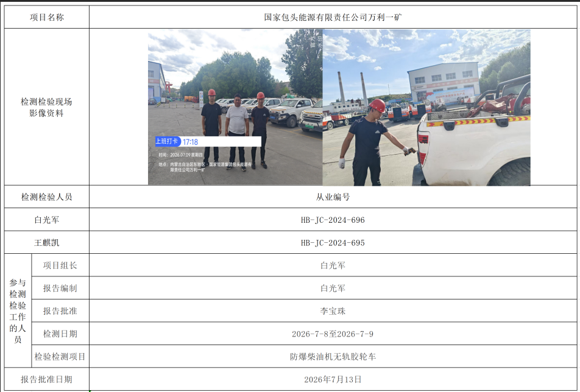Screen dimensions: 580x392
Task: Click ID 'HB-JC-2024-695'
Action: (333, 243)
